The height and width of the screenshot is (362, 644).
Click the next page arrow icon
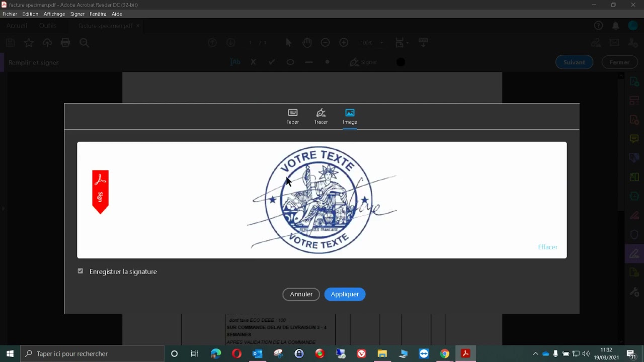tap(231, 43)
